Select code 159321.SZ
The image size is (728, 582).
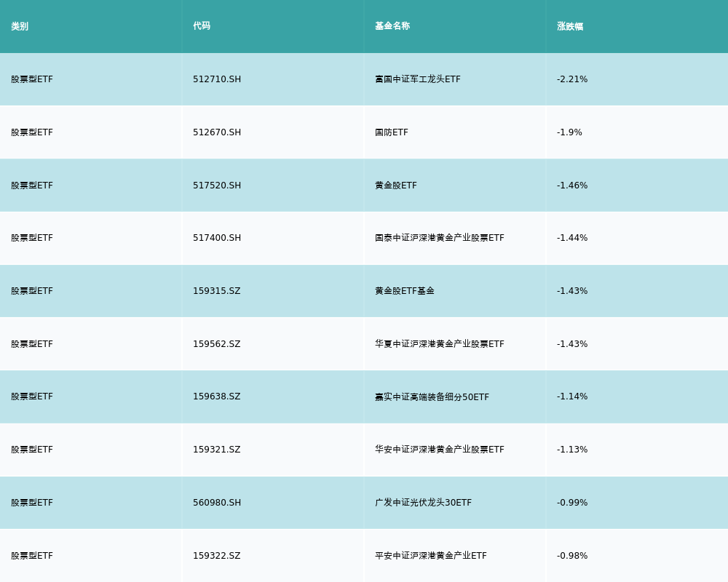tap(216, 450)
